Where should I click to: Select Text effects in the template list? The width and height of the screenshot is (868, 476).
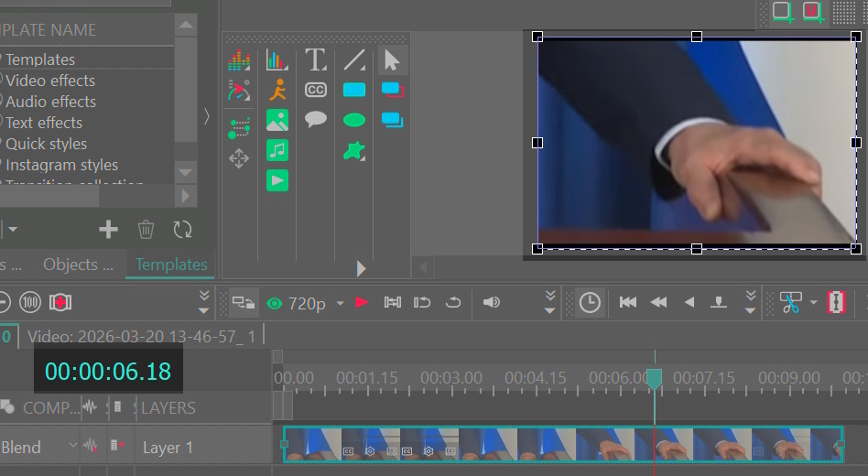44,123
